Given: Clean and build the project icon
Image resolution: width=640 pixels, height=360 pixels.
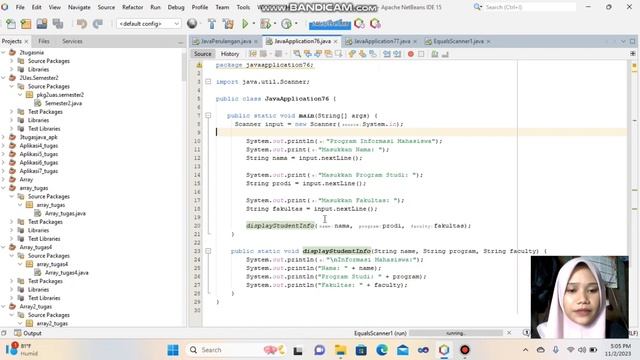Looking at the screenshot, I should click(228, 24).
